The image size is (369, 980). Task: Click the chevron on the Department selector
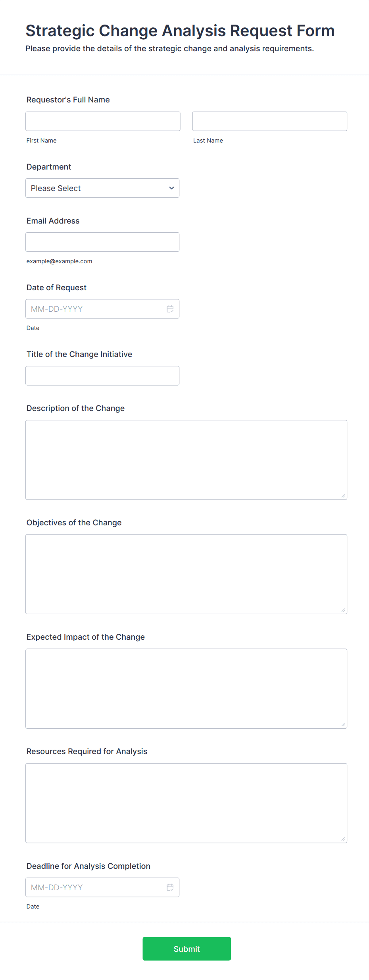pos(171,188)
